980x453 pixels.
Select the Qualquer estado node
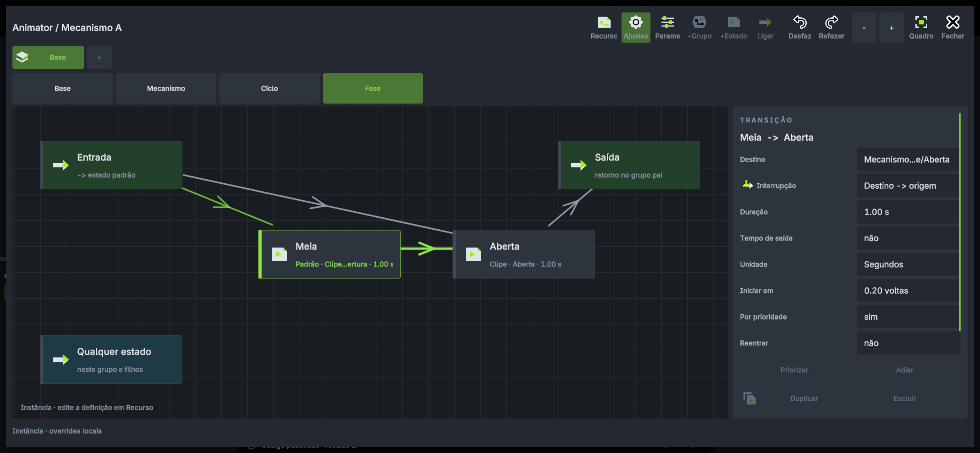click(x=111, y=359)
